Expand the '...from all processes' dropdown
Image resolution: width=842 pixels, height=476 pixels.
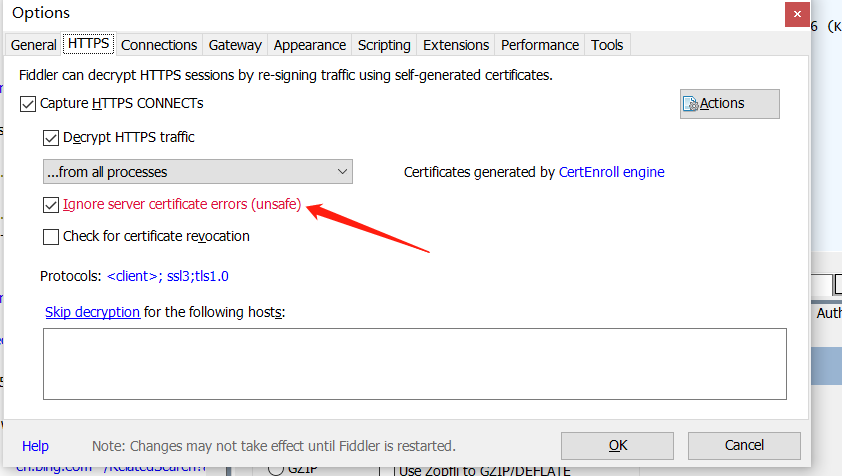click(197, 172)
